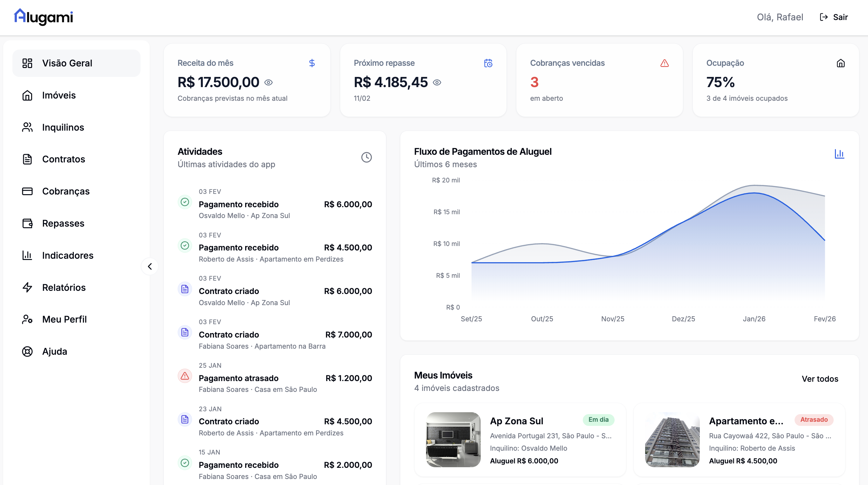Open Indicadores from the sidebar

tap(67, 255)
